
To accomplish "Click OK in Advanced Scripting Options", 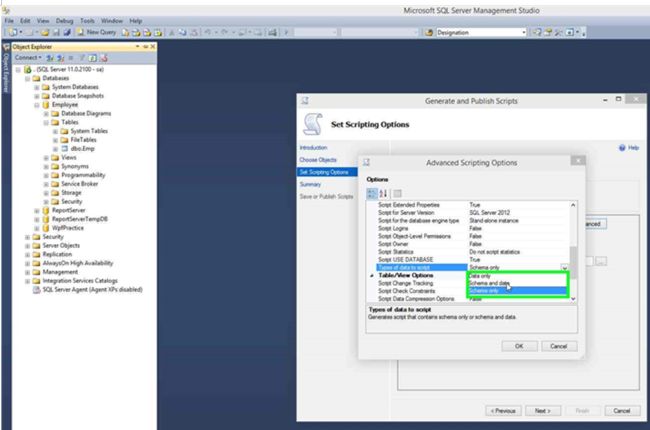I will [x=519, y=346].
